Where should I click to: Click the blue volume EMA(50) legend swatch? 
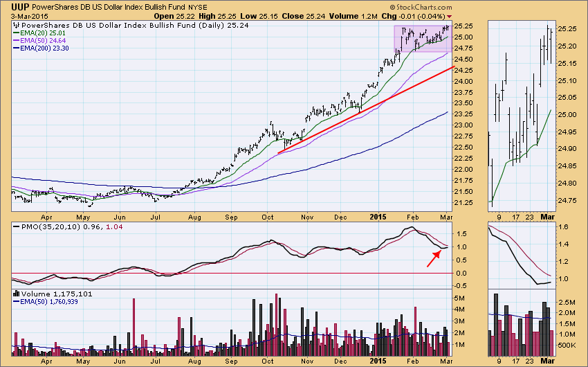pos(17,301)
